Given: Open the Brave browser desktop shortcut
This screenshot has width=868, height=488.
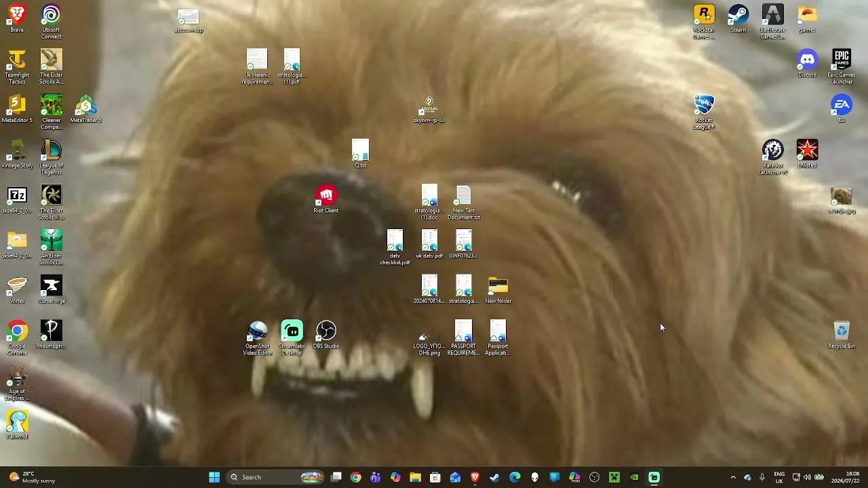Looking at the screenshot, I should [x=17, y=18].
